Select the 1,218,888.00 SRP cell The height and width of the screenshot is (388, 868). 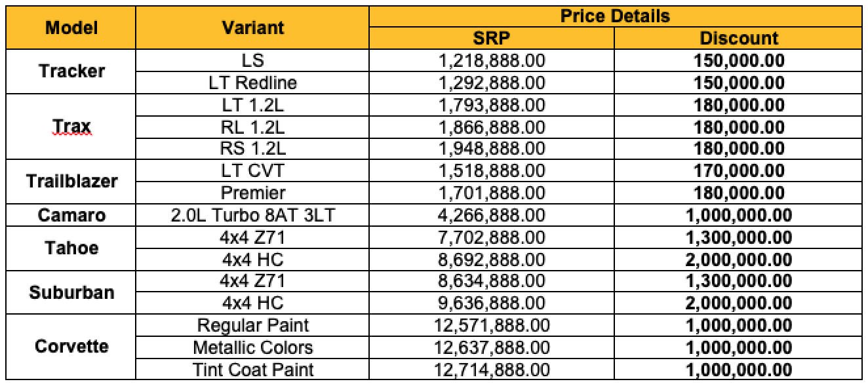491,61
